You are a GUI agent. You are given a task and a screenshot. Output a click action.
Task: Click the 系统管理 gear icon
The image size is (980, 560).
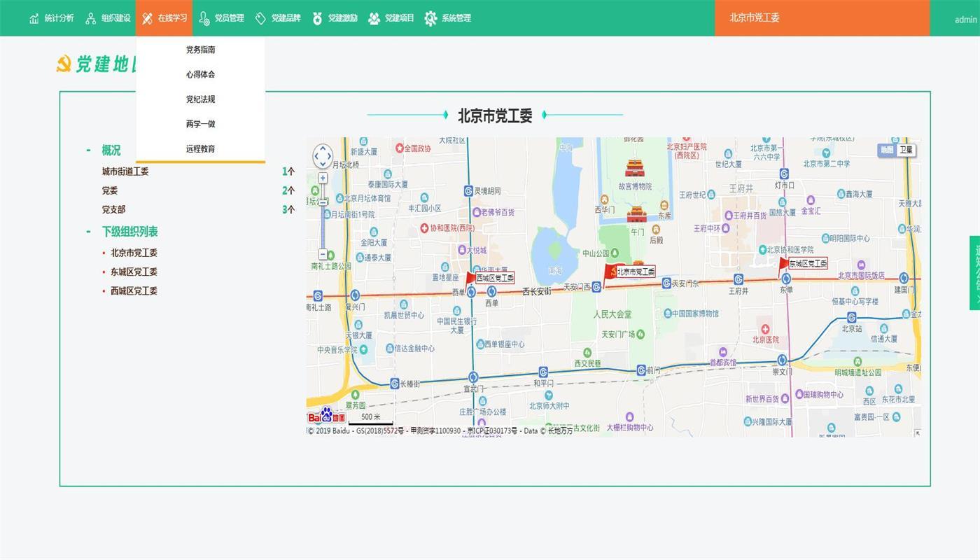click(430, 18)
